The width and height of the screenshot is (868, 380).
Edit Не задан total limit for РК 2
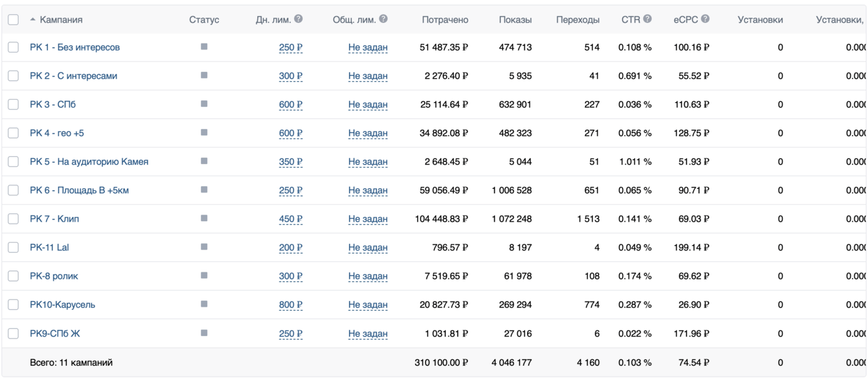(368, 76)
